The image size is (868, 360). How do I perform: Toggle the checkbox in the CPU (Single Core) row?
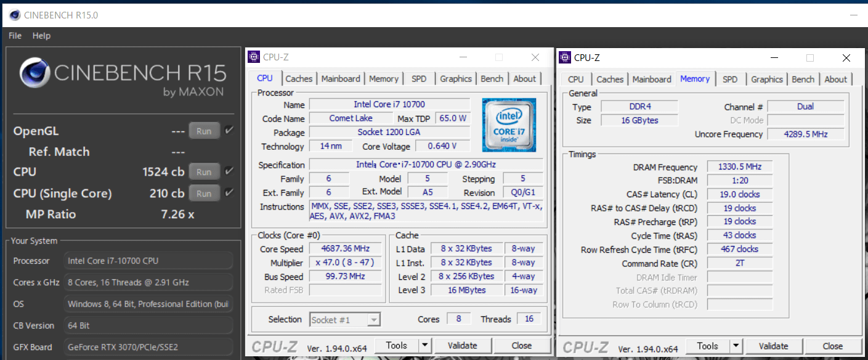[229, 194]
